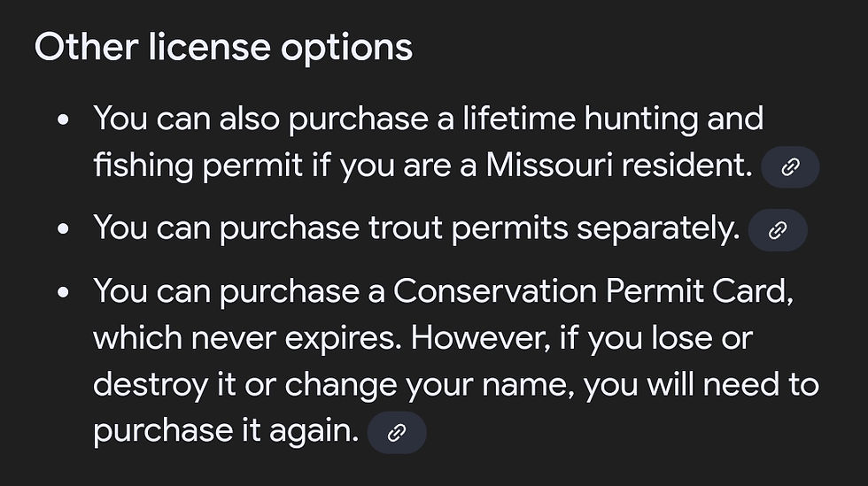The image size is (868, 486).
Task: Click the phrase 'change your name'
Action: click(x=430, y=384)
